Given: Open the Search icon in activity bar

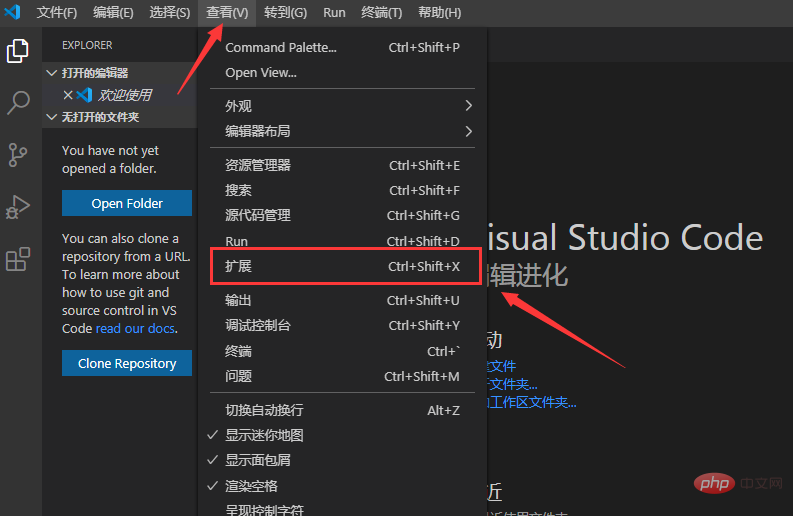Looking at the screenshot, I should [x=18, y=102].
